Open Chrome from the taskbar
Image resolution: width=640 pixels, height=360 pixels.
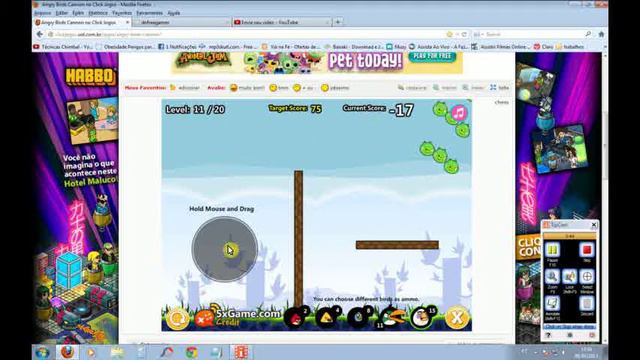(191, 352)
